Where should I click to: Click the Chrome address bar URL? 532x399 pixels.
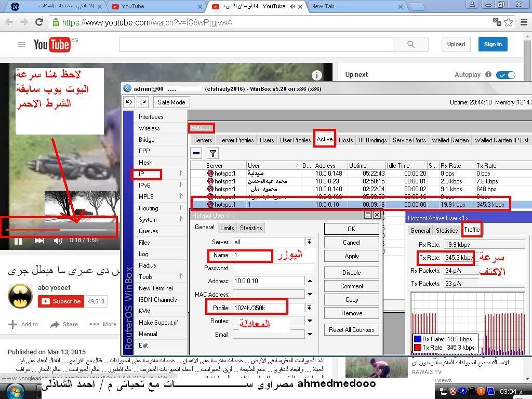(x=147, y=23)
